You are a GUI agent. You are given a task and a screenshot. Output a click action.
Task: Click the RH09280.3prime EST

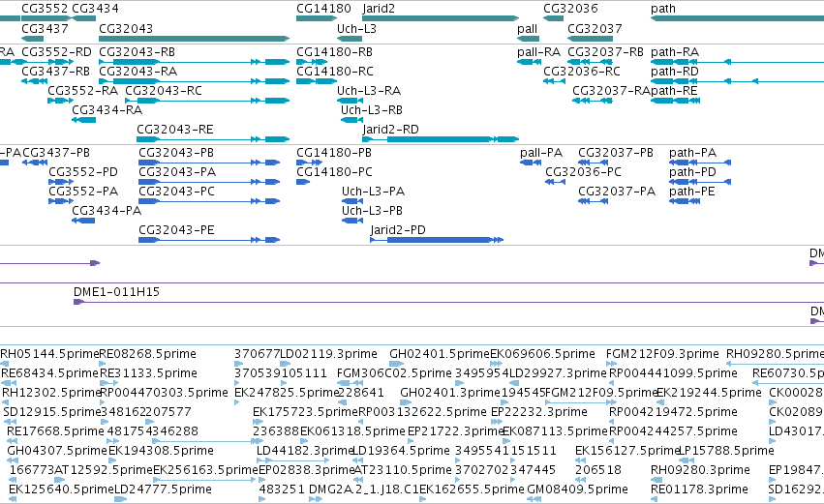pos(700,470)
